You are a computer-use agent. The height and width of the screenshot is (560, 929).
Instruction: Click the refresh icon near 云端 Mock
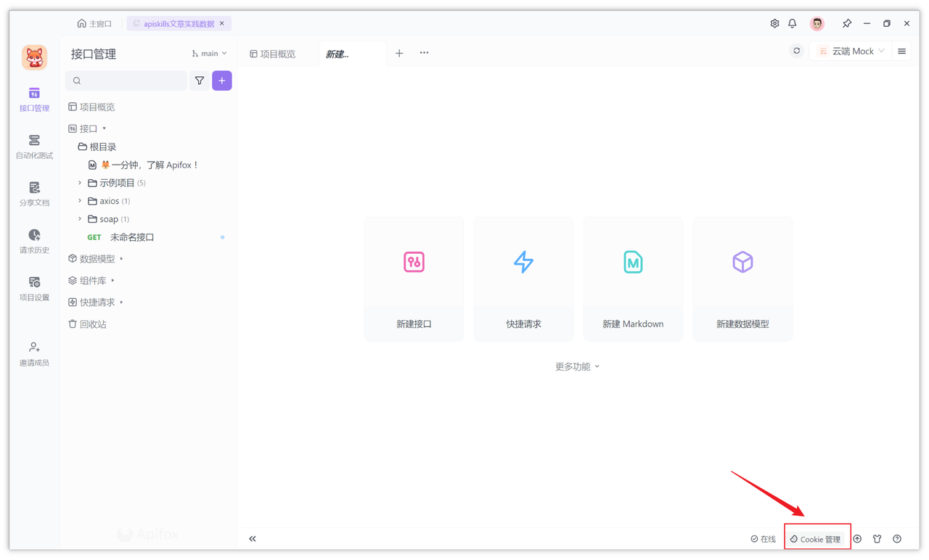pos(797,51)
